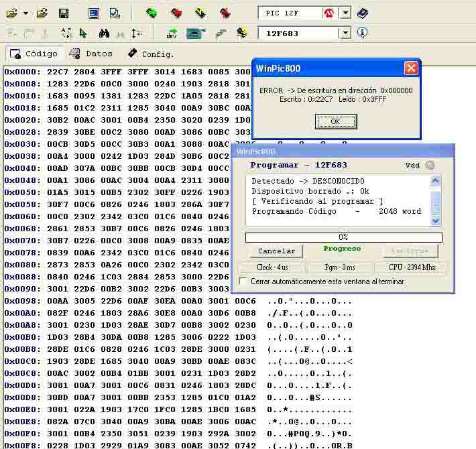Switch to the Datos tab
476x449 pixels.
91,54
